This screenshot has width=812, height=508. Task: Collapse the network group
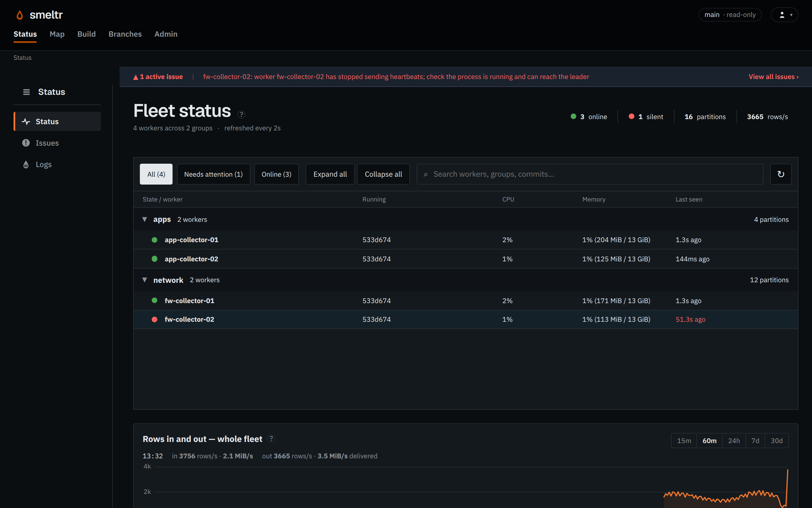coord(145,280)
